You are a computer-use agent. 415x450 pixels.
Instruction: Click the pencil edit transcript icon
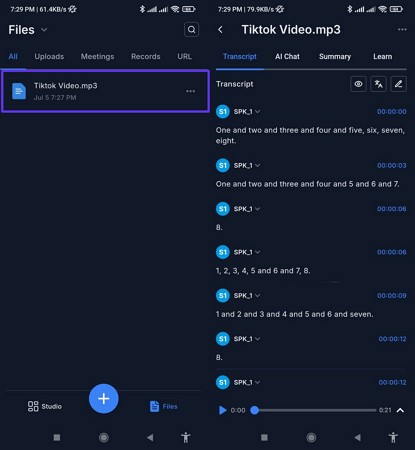pos(398,84)
